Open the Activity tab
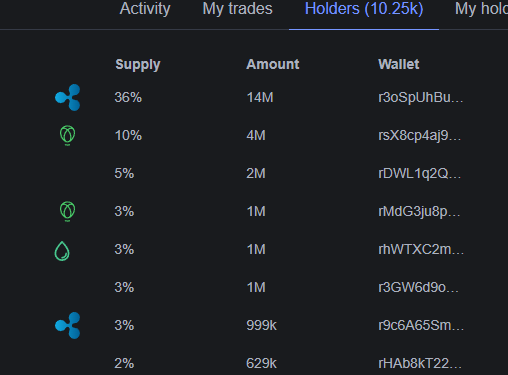This screenshot has height=375, width=508. [145, 9]
